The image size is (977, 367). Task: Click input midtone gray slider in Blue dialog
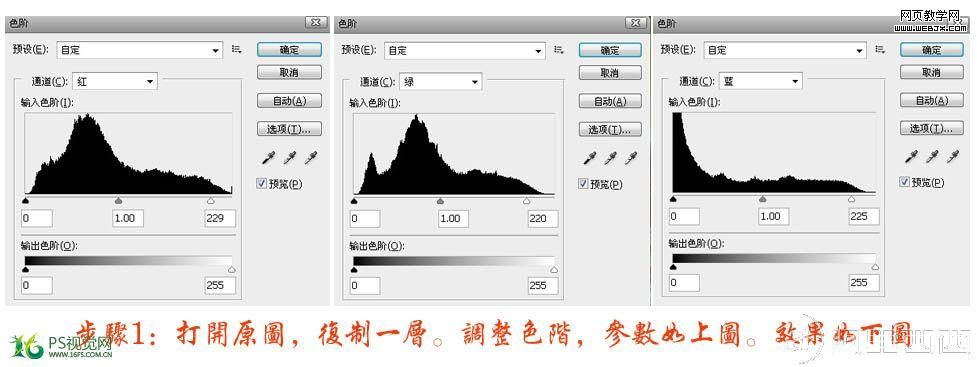[762, 199]
